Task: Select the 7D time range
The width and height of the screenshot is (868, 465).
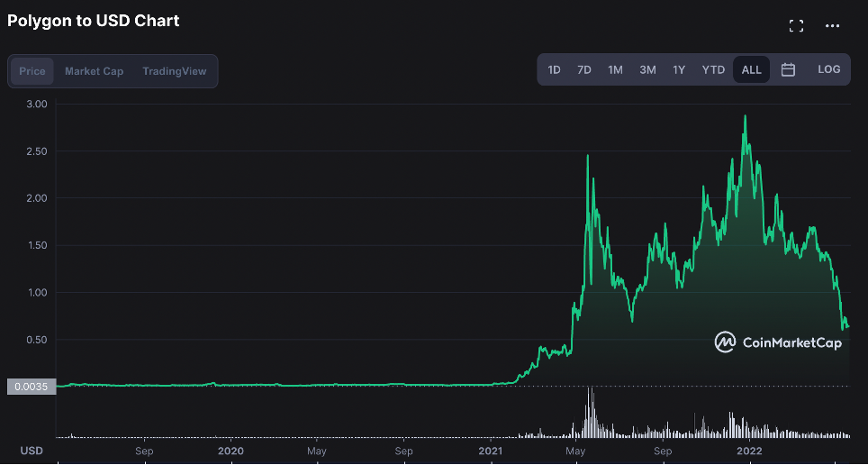Action: click(584, 69)
